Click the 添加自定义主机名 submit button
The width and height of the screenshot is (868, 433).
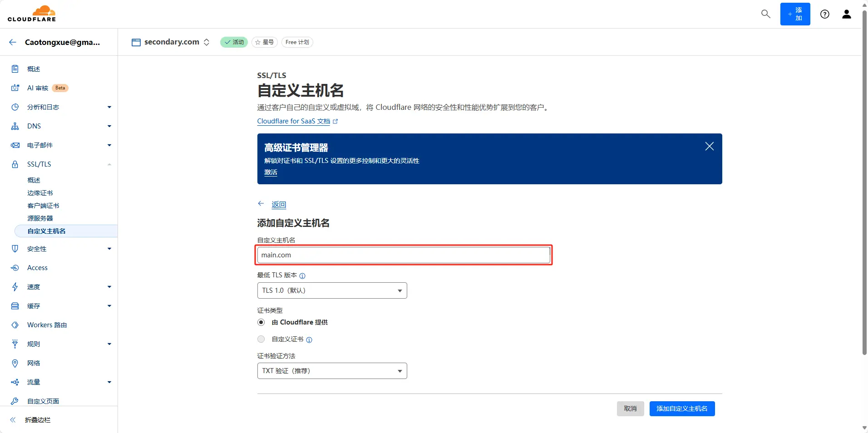(682, 408)
